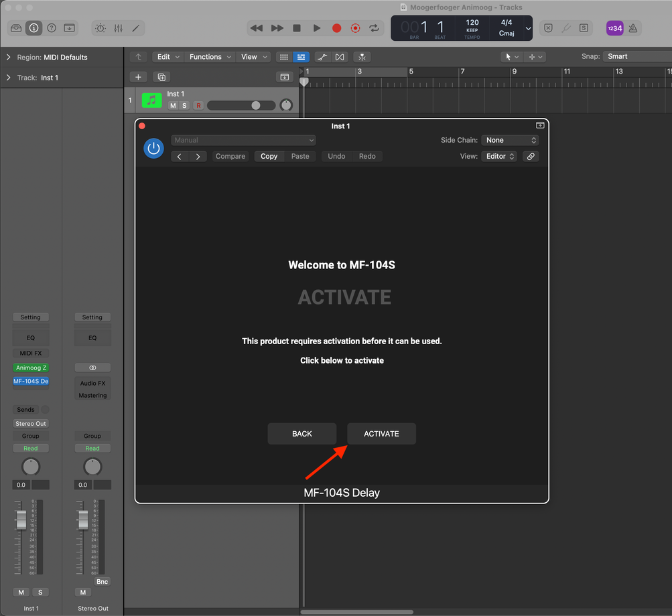
Task: Open the MIDI FX slot
Action: pos(31,353)
